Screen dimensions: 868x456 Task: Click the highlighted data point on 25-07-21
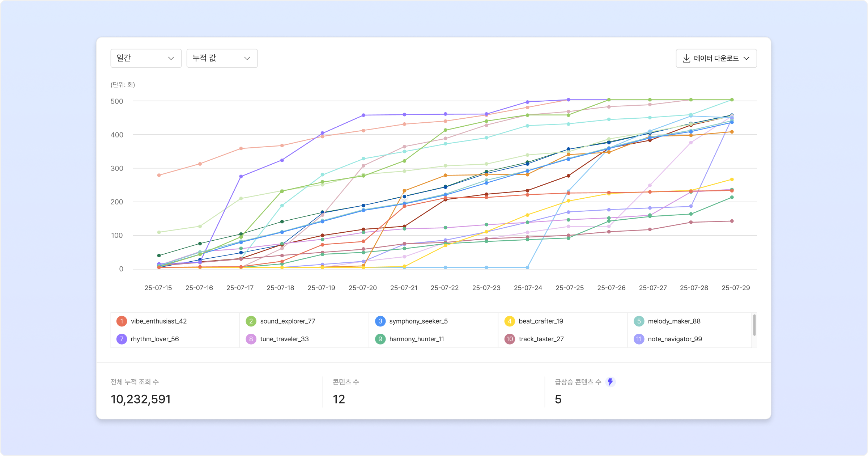click(404, 197)
